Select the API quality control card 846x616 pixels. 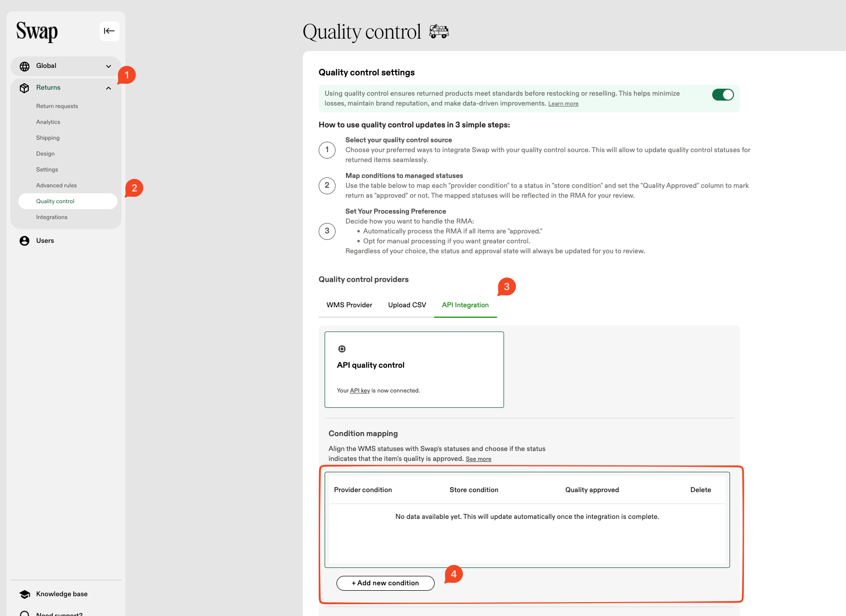[414, 369]
